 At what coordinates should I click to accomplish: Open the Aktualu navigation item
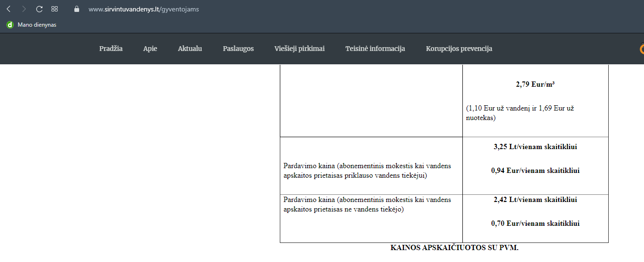[190, 49]
